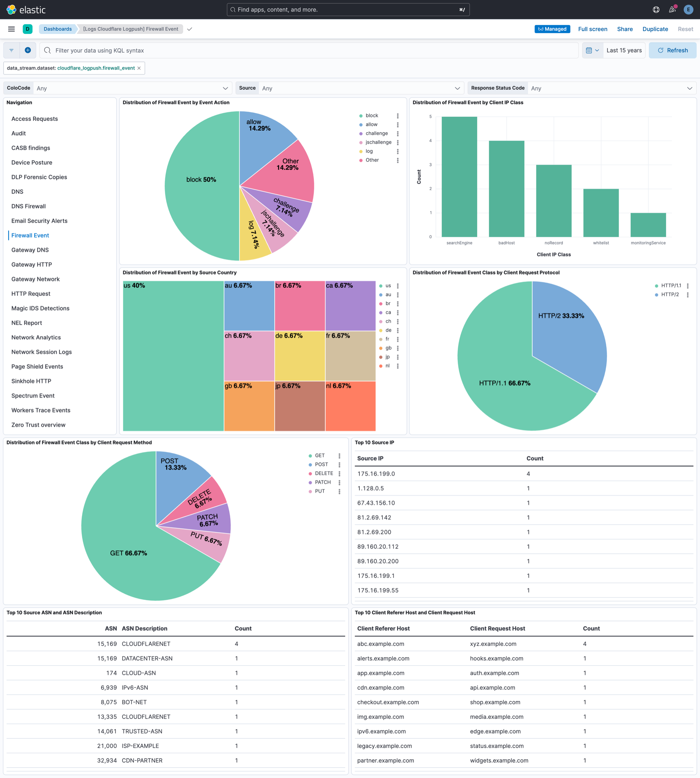The width and height of the screenshot is (700, 778).
Task: Click the searchEngine bar in chart
Action: (459, 177)
